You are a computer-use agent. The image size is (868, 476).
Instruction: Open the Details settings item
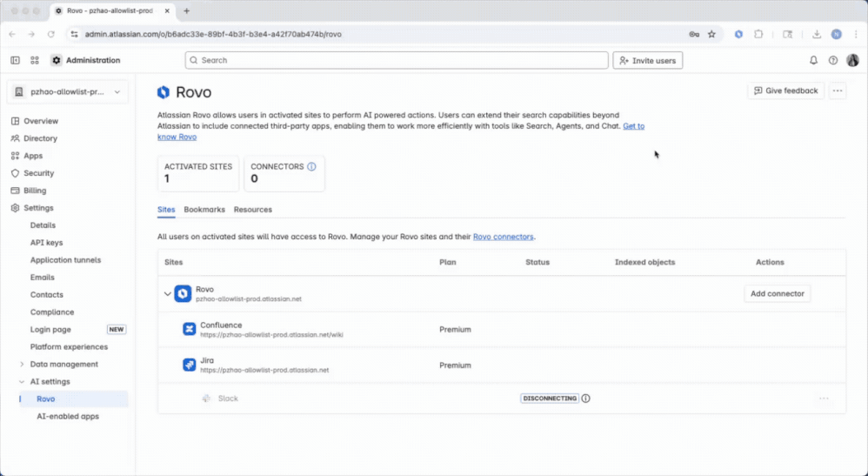[43, 225]
